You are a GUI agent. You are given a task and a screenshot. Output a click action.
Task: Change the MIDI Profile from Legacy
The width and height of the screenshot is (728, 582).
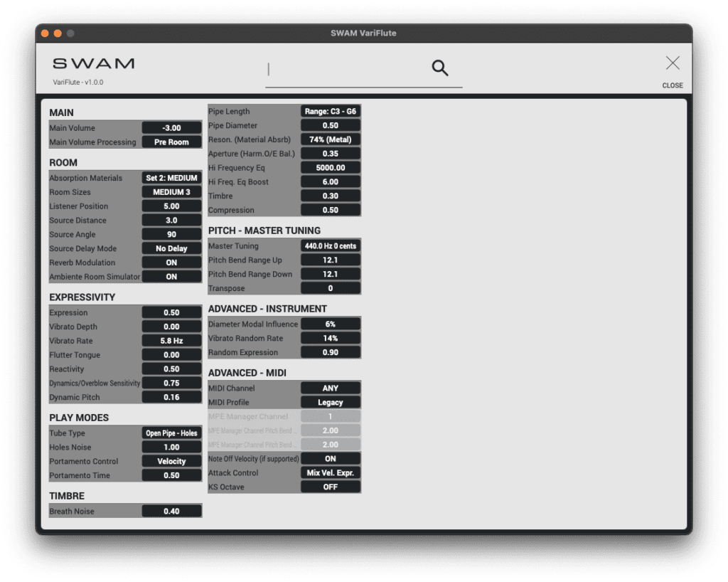click(x=330, y=401)
